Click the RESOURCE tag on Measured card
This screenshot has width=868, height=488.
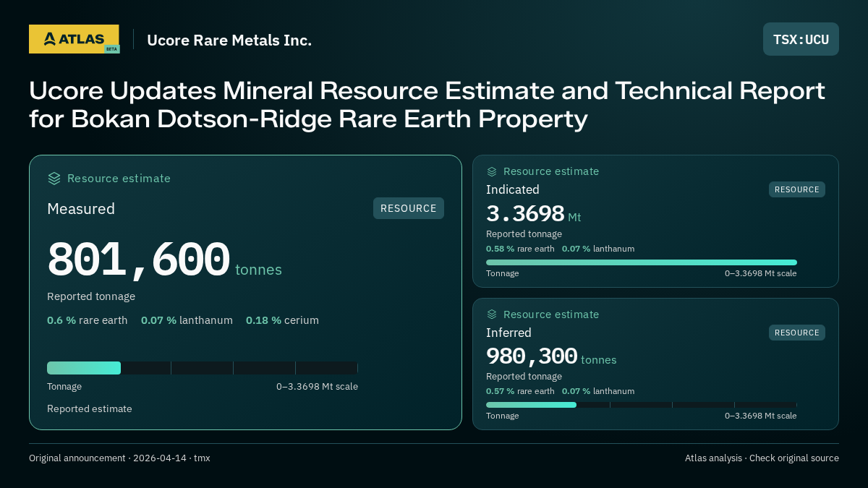pos(409,208)
